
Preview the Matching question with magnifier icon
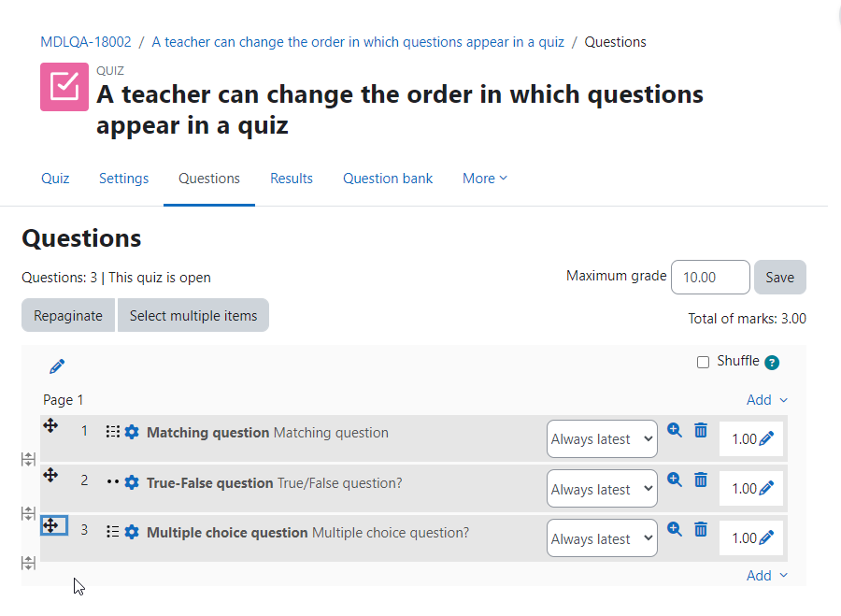[x=674, y=430]
